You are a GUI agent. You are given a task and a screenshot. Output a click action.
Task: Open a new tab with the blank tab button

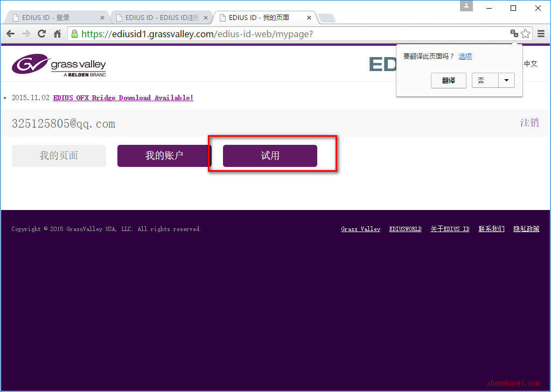pyautogui.click(x=327, y=18)
